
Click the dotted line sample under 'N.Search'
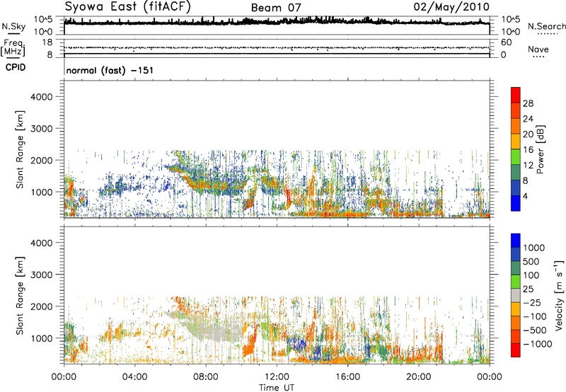coord(547,34)
